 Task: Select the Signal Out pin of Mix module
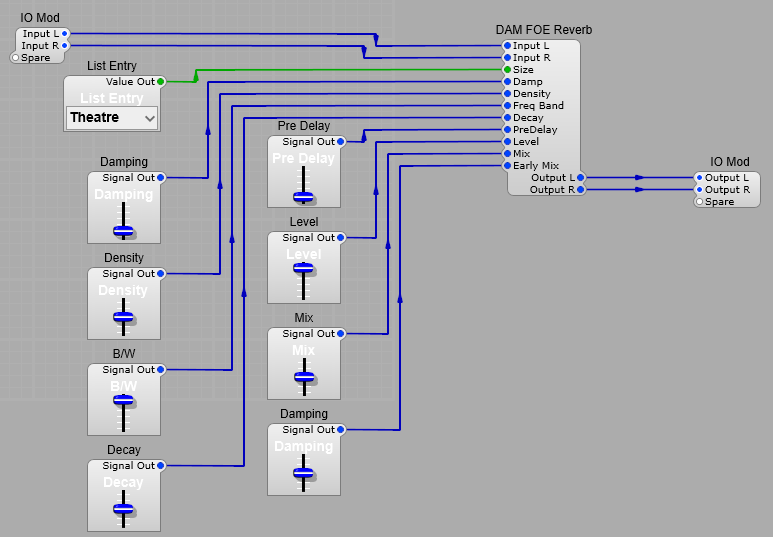tap(340, 334)
